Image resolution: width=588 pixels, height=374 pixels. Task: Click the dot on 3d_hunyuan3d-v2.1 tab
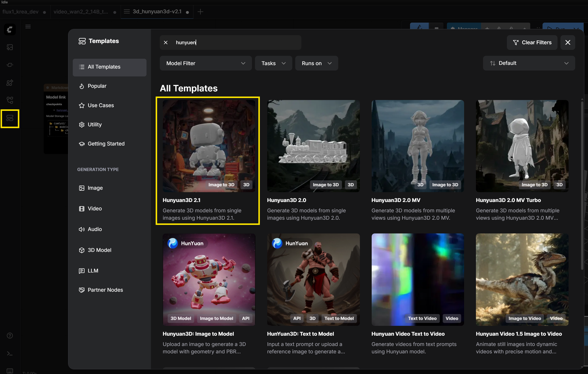(188, 12)
